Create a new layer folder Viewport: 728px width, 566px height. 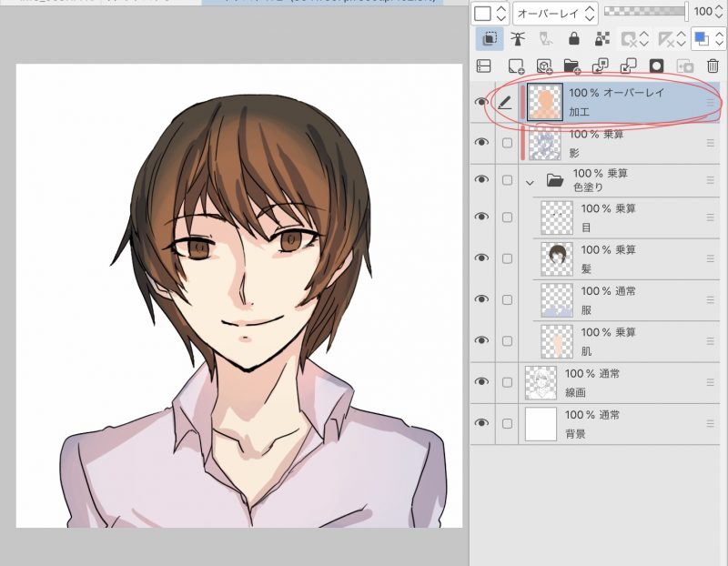tap(571, 66)
